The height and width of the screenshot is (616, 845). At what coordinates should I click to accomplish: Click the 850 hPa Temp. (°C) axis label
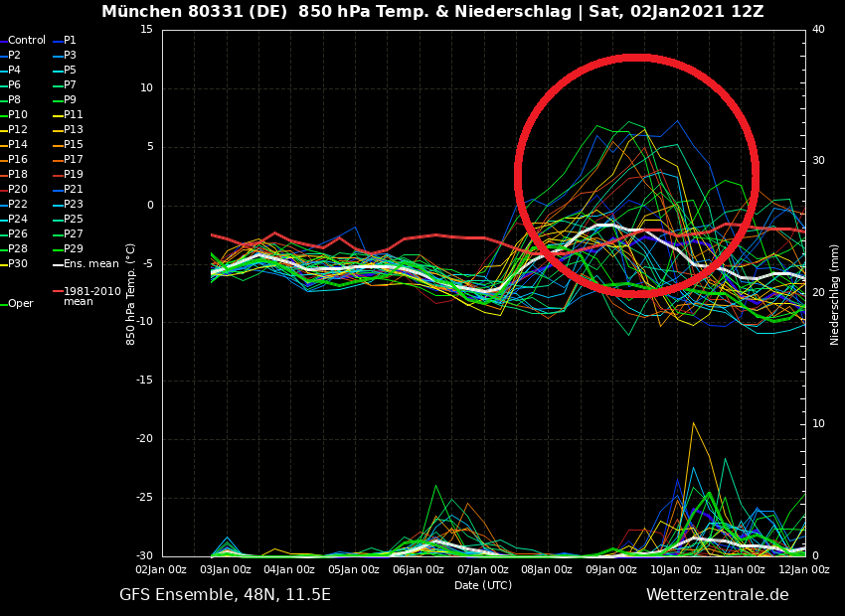point(131,294)
